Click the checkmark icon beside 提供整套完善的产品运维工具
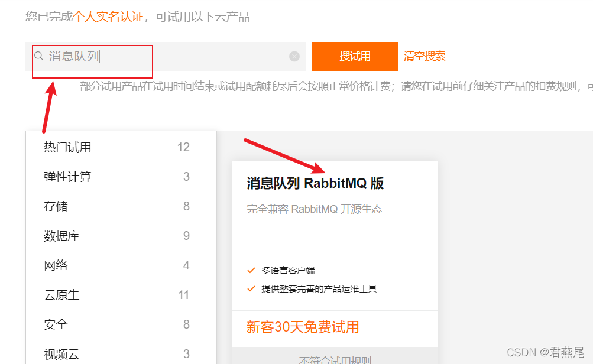The image size is (593, 364). click(251, 288)
